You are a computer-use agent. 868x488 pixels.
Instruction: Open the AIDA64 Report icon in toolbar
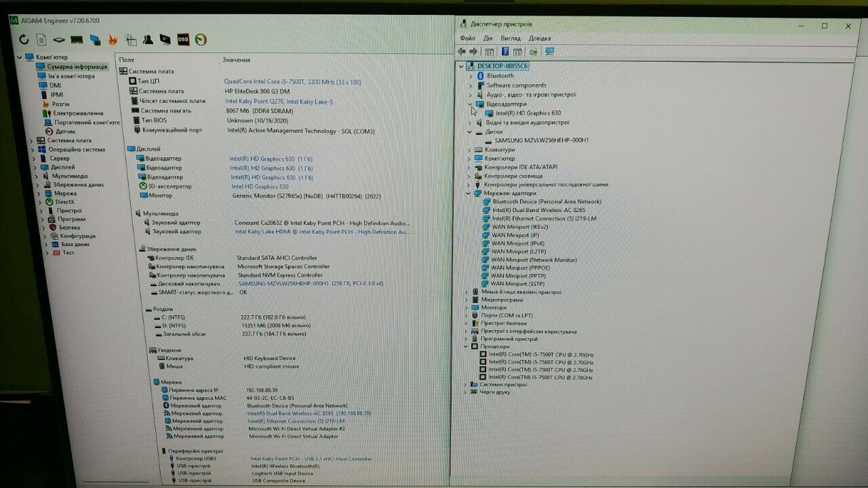pyautogui.click(x=41, y=40)
